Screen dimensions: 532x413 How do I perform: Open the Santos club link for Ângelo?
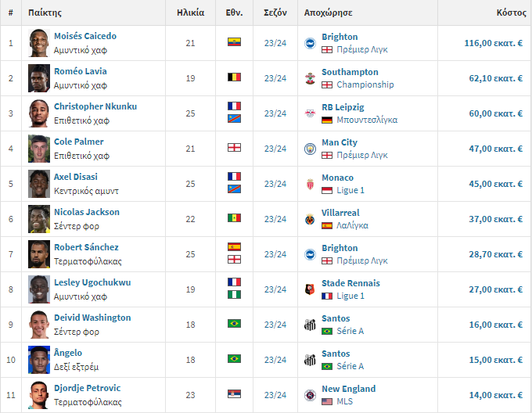pos(336,354)
